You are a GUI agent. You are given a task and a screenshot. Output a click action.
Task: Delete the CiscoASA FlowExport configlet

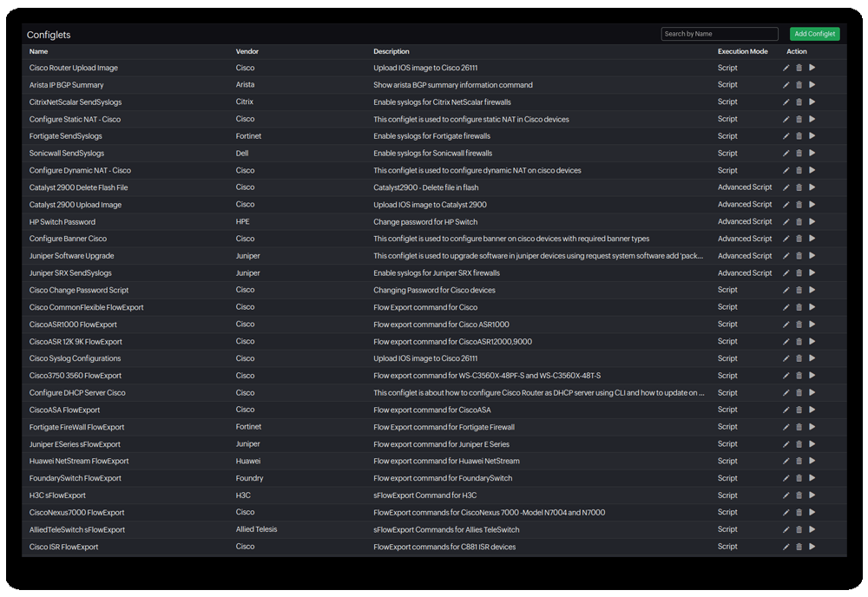click(x=799, y=410)
